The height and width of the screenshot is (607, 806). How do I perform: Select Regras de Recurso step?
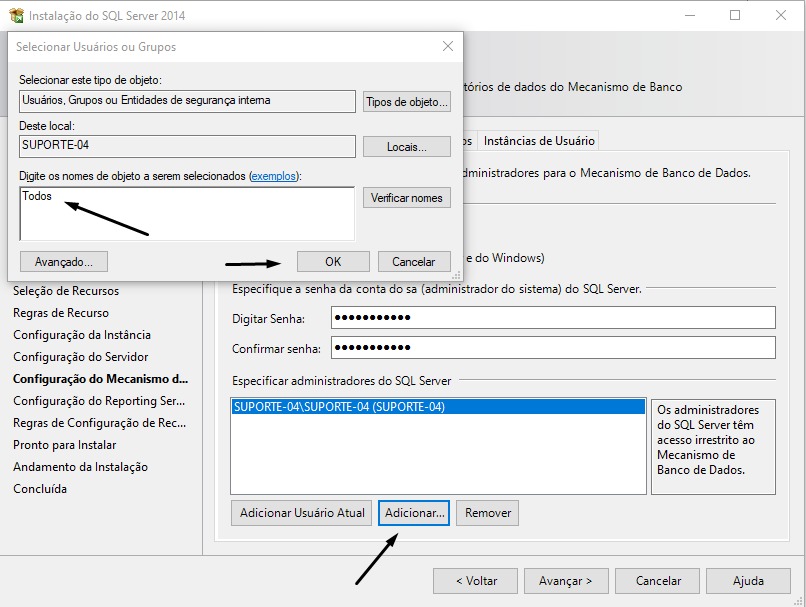click(61, 313)
